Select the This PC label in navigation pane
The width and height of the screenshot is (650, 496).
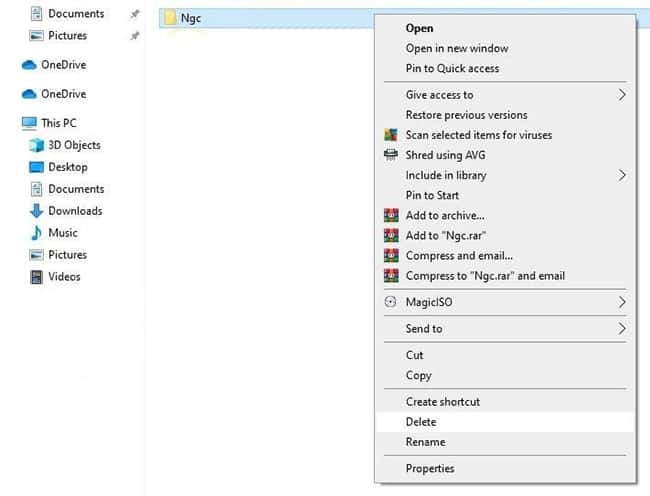click(x=59, y=123)
